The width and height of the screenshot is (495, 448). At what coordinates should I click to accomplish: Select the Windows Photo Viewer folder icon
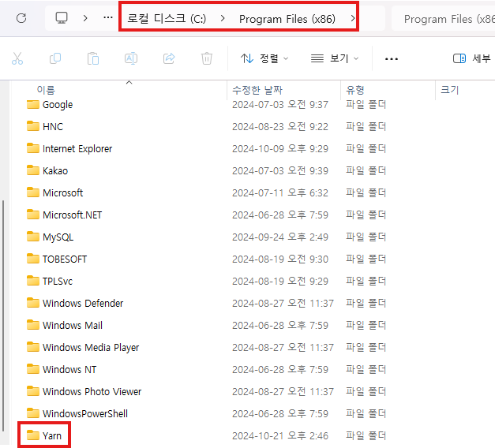33,391
